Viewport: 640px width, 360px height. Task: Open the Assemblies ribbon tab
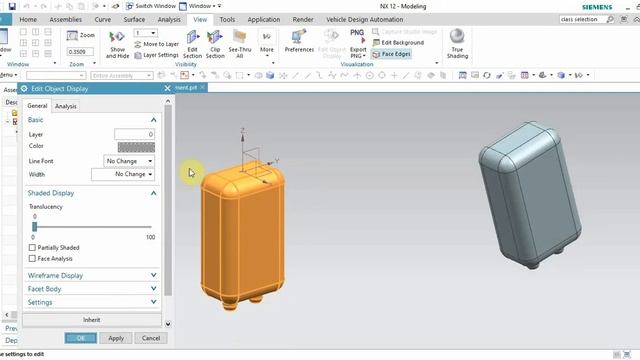coord(65,19)
